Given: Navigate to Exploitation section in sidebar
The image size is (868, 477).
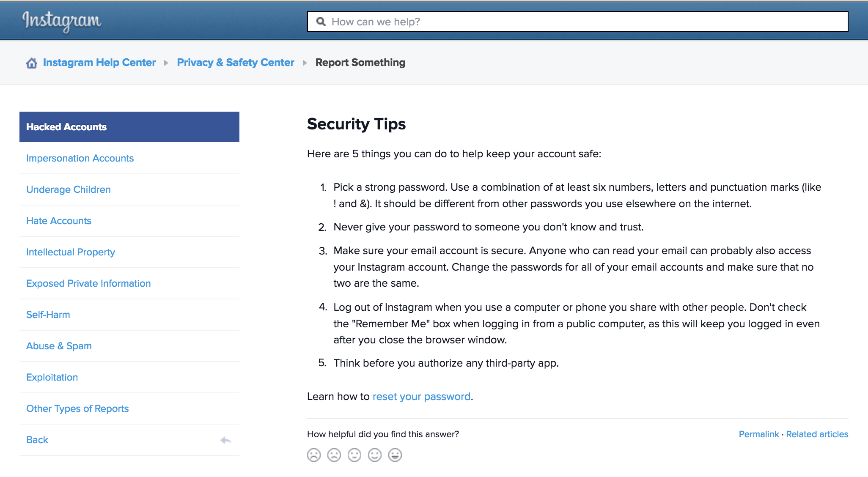Looking at the screenshot, I should pyautogui.click(x=52, y=376).
